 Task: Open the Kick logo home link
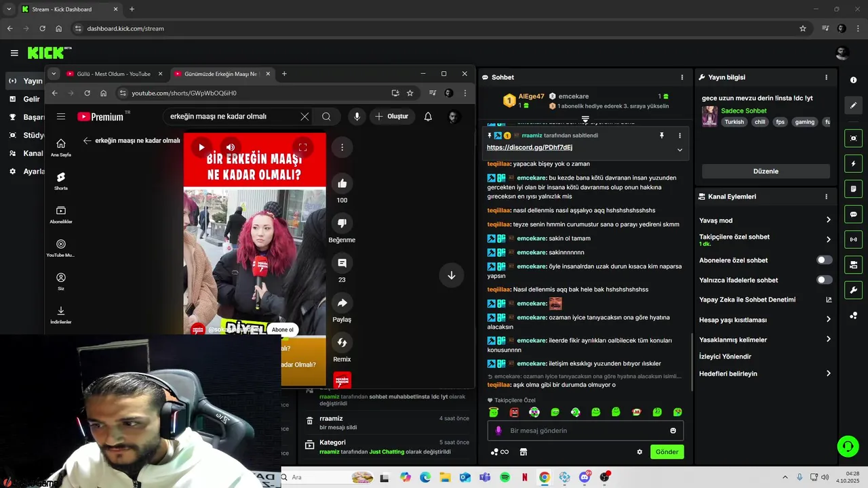pos(50,52)
